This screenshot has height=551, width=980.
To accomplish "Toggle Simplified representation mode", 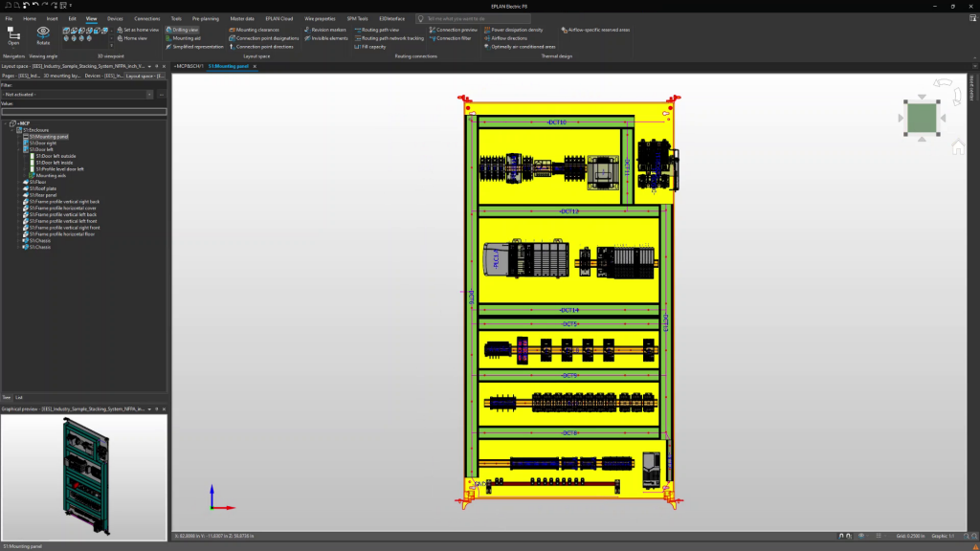I will 194,46.
